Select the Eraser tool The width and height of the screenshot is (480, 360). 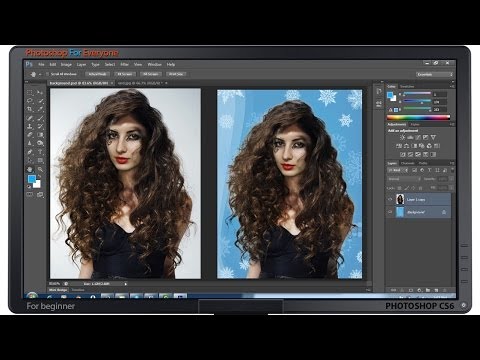(30, 135)
